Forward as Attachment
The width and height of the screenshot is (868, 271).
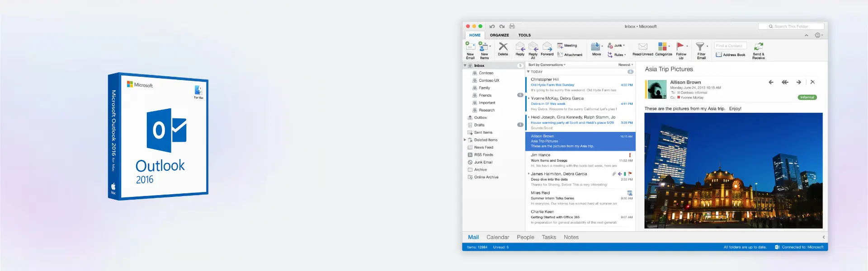coord(570,55)
